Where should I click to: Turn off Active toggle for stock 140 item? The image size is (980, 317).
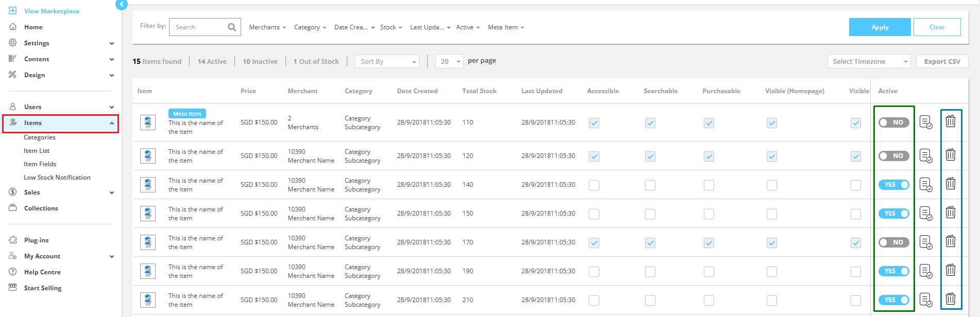coord(893,185)
